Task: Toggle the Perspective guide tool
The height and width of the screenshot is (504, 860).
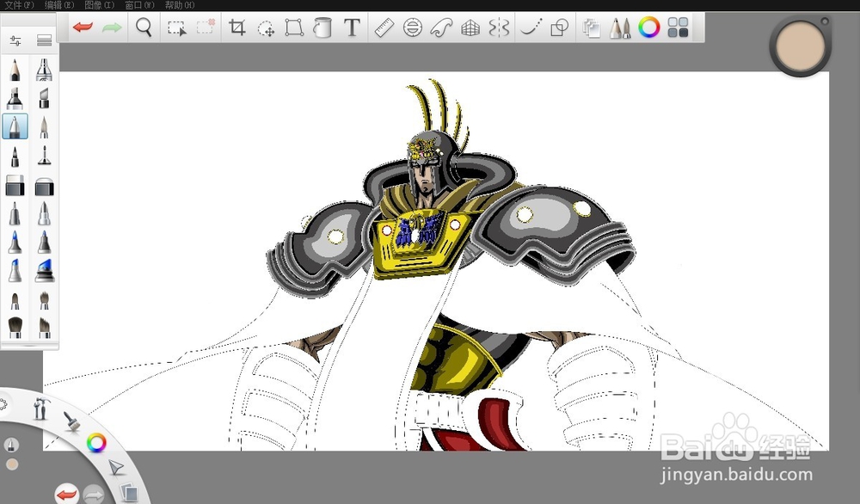Action: click(470, 28)
